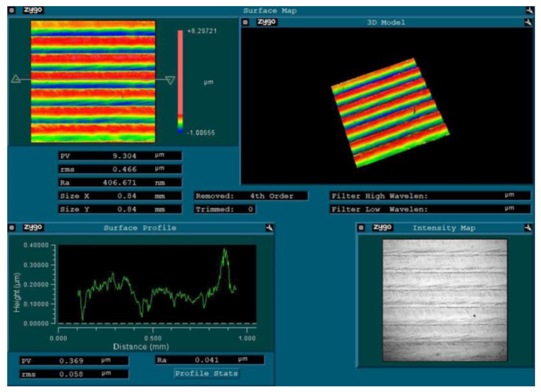Click the Ra 406.671 nm result box
The width and height of the screenshot is (541, 392).
point(120,183)
